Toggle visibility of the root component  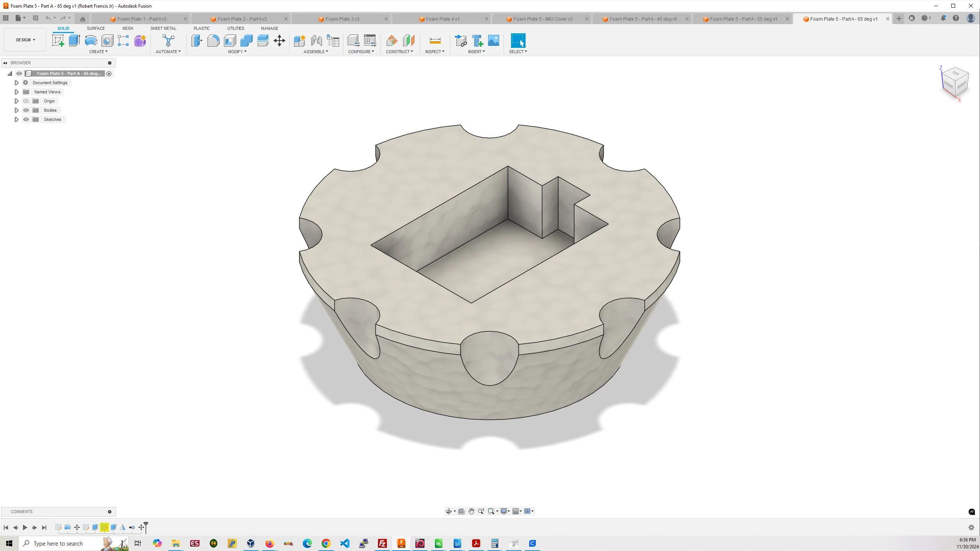(19, 73)
